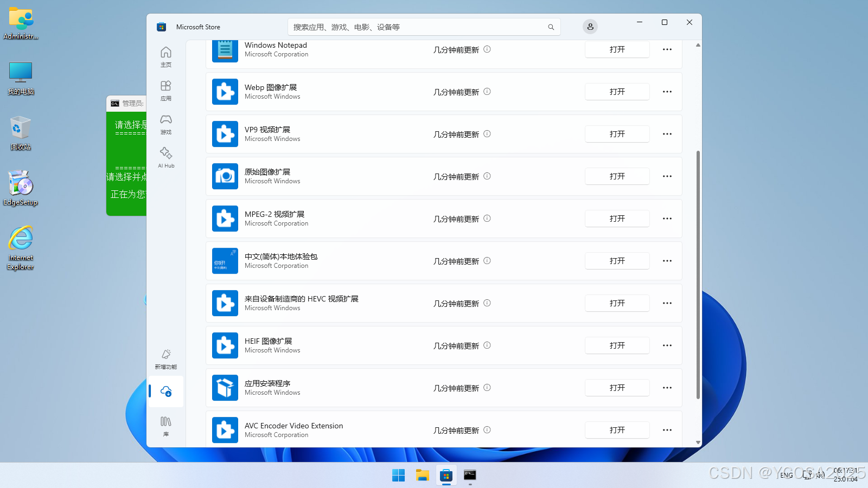Screen dimensions: 868x488
Task: Switch to the command prompt taskbar icon
Action: coord(470,476)
